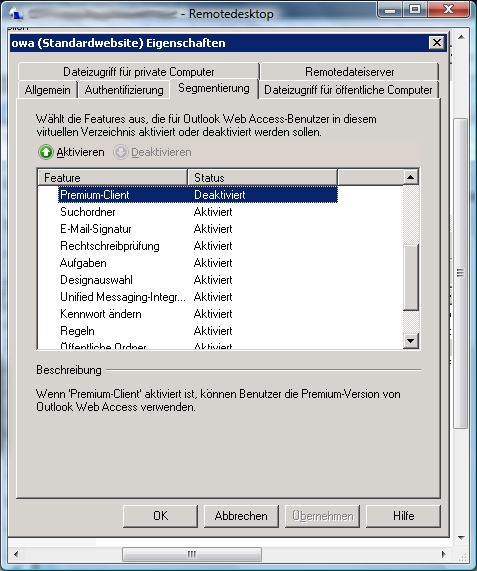Click the horizontal scrollbar thumb

click(192, 554)
